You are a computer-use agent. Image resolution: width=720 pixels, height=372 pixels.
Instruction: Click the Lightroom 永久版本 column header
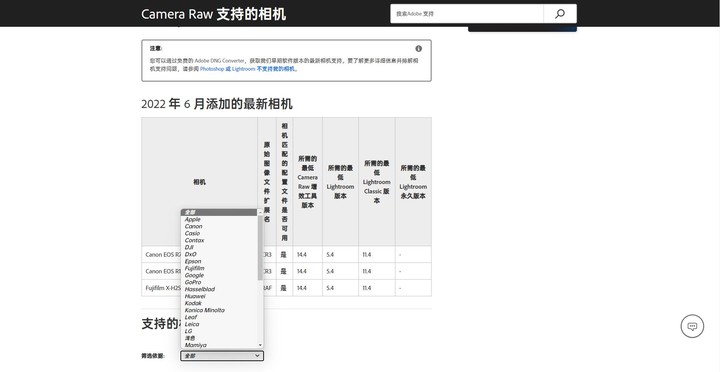[x=413, y=182]
